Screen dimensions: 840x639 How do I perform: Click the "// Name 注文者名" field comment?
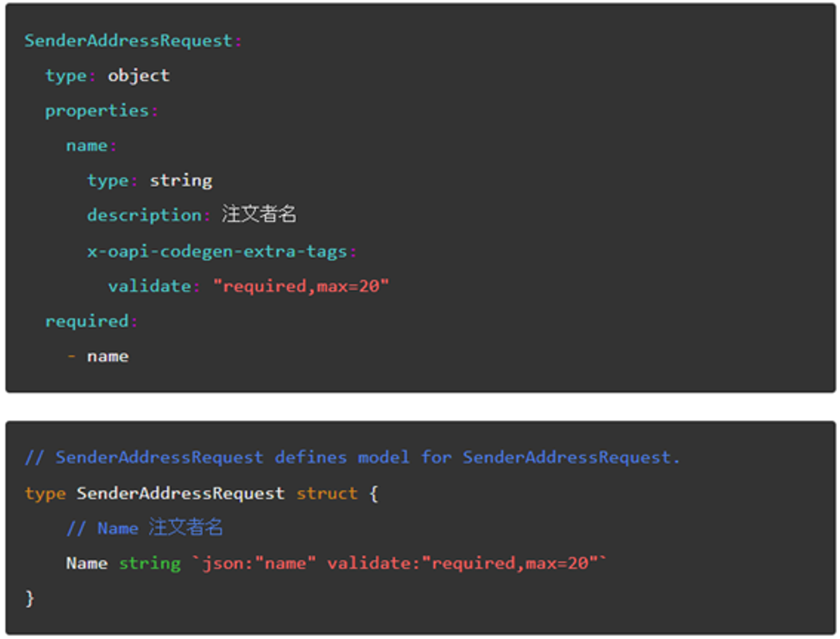(x=145, y=528)
